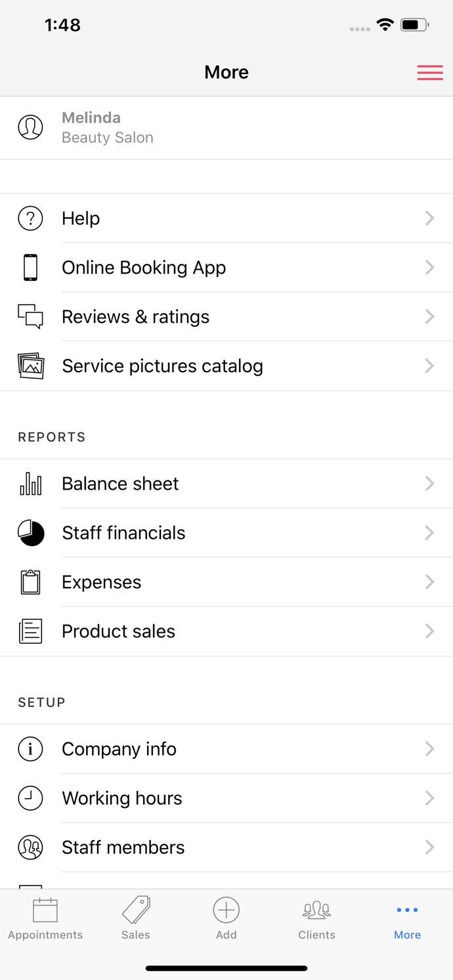Open the Expenses report

pyautogui.click(x=102, y=582)
